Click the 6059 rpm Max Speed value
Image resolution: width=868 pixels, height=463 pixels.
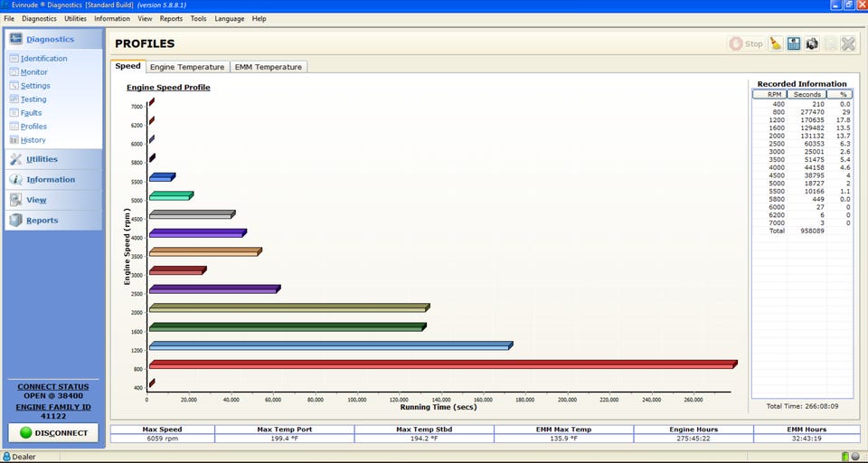coord(162,439)
